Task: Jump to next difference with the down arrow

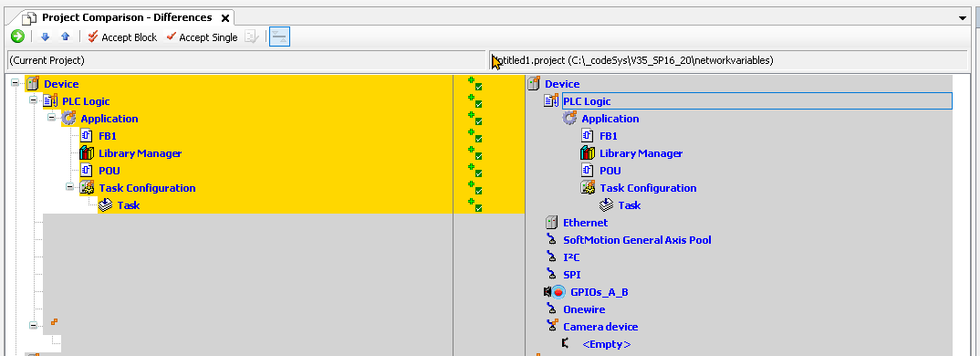Action: (45, 37)
